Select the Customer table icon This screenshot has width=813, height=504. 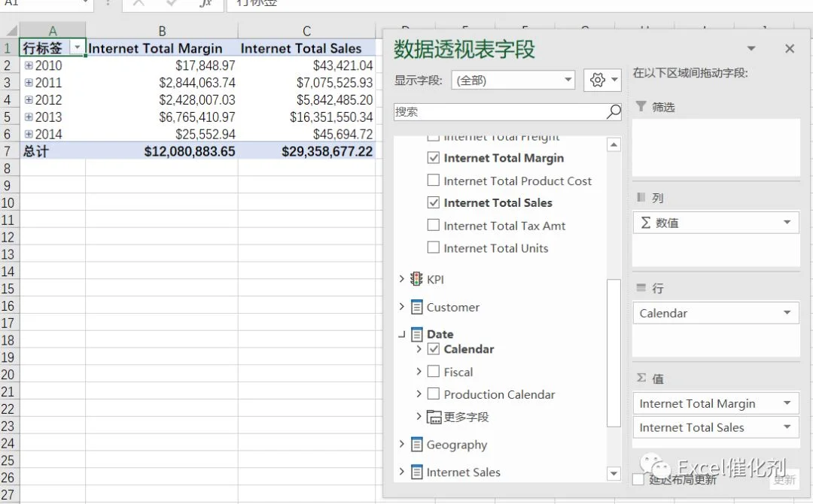(416, 307)
